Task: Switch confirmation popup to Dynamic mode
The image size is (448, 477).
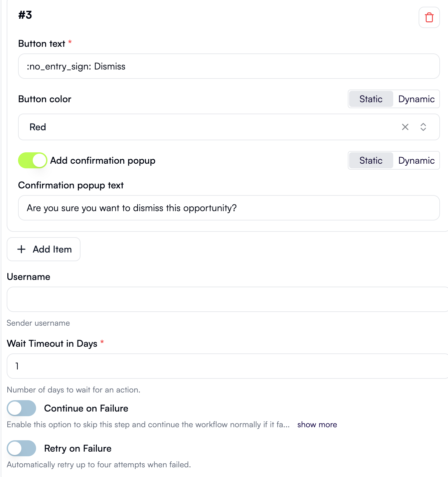Action: pos(416,160)
